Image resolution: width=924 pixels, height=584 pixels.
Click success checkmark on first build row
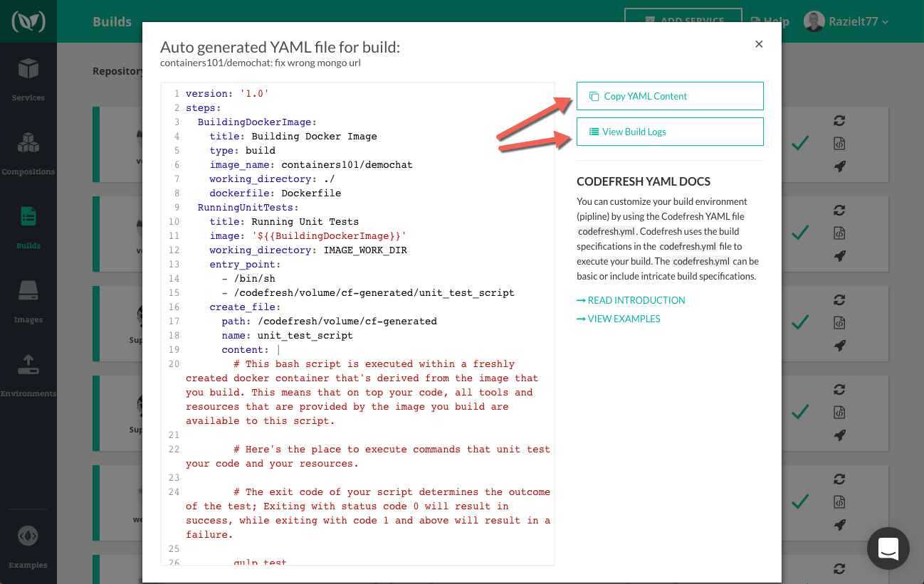click(x=800, y=143)
